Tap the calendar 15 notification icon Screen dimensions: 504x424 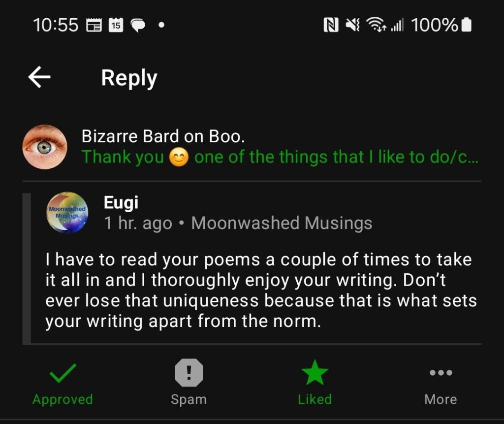(x=116, y=25)
